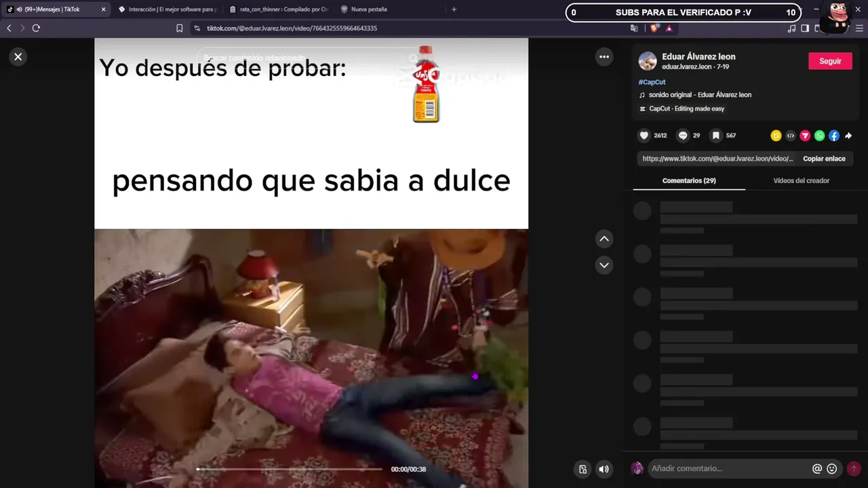Go to the next video with down chevron
The image size is (868, 488).
pyautogui.click(x=604, y=265)
